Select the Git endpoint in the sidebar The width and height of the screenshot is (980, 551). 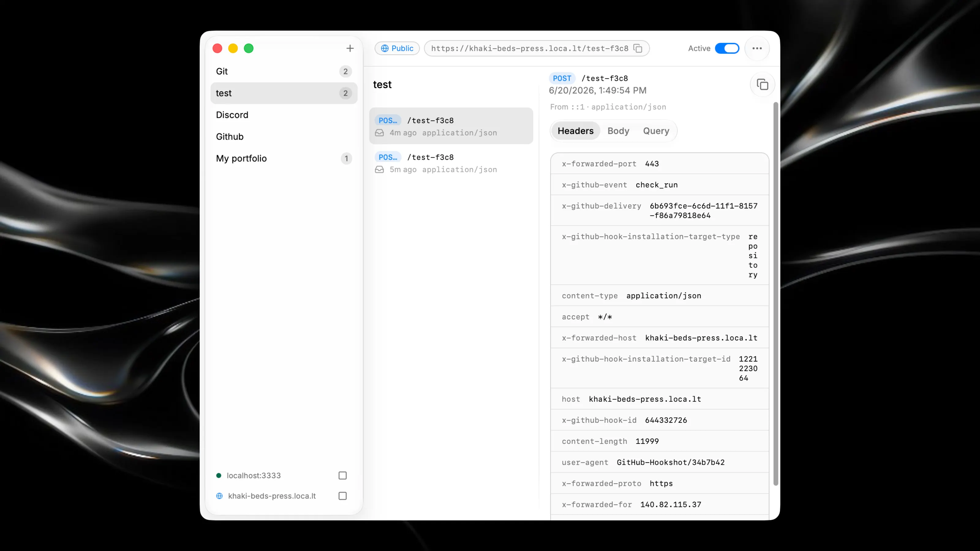click(284, 72)
